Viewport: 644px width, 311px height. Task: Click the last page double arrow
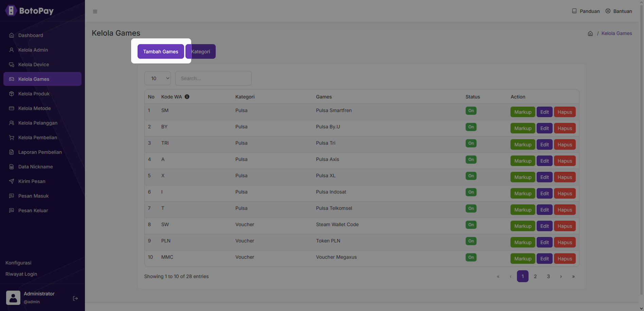pos(573,276)
